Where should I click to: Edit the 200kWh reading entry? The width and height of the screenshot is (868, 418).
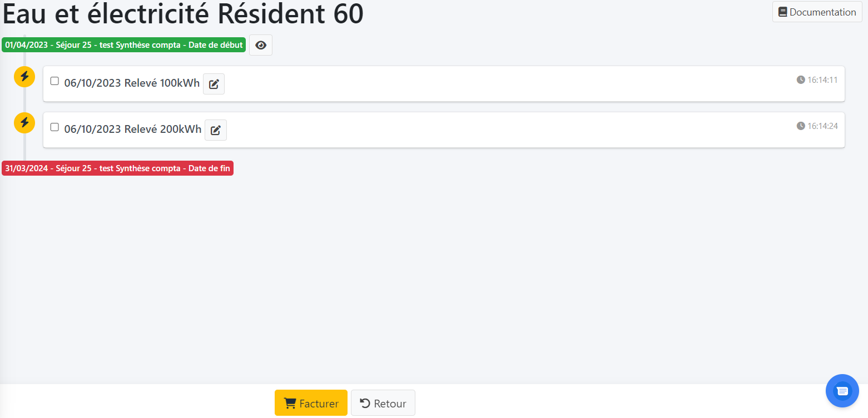pos(216,130)
